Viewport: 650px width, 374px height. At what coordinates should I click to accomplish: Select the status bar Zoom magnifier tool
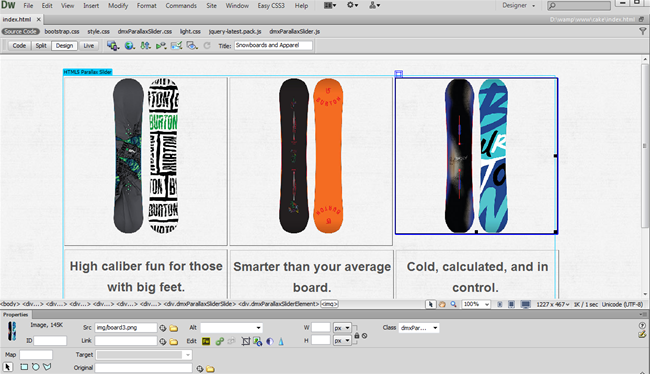[454, 304]
